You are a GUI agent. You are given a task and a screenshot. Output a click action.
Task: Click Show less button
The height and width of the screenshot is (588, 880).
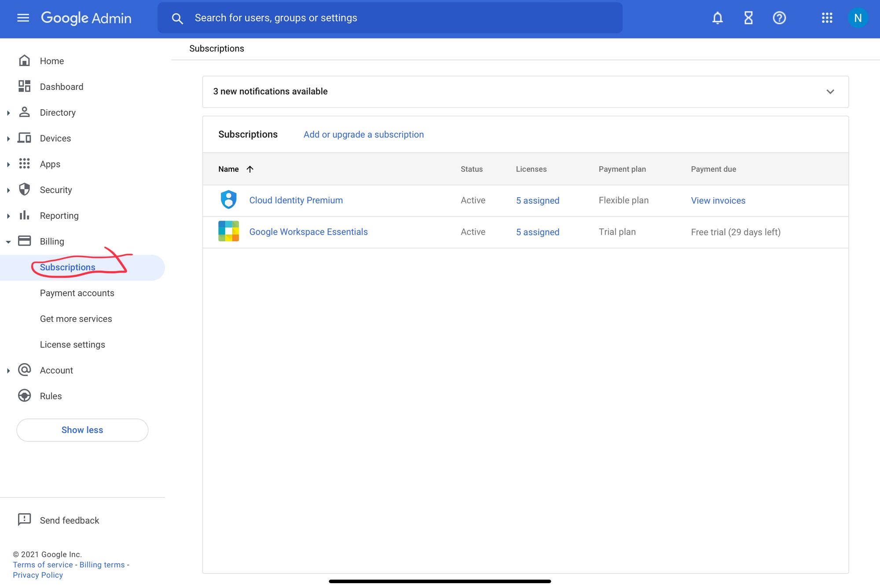click(82, 430)
